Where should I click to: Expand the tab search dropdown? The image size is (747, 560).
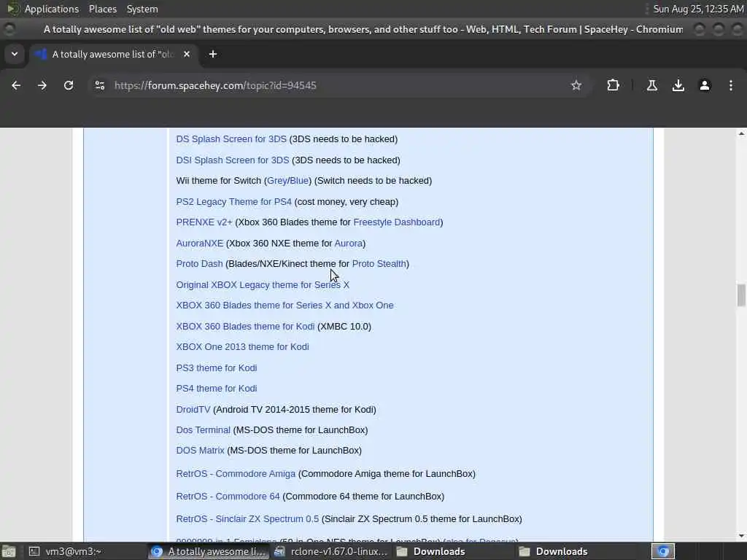coord(15,54)
